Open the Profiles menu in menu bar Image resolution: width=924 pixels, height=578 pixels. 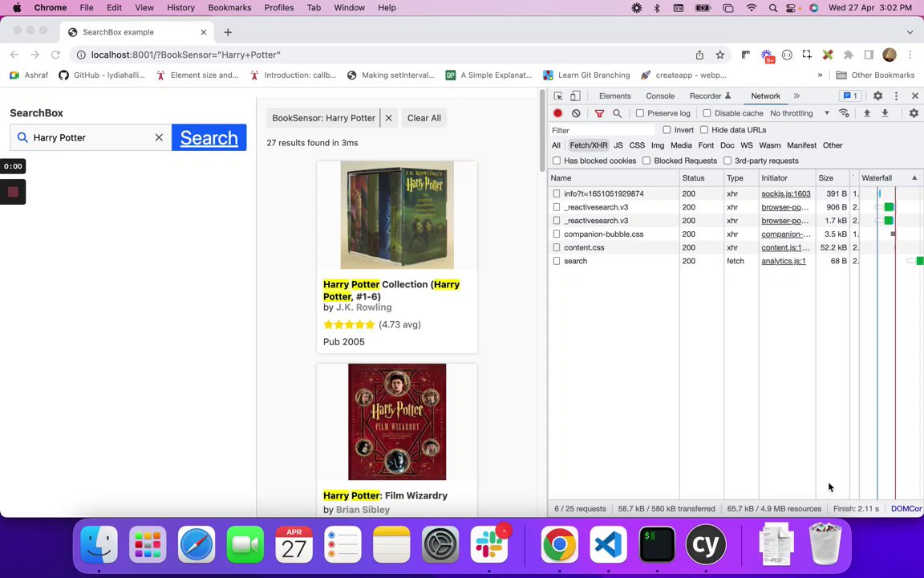[279, 8]
